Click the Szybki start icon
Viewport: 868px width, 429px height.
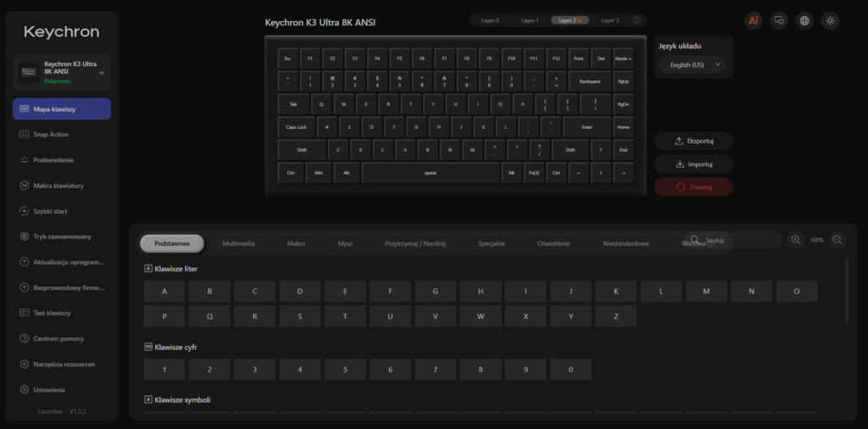click(25, 211)
